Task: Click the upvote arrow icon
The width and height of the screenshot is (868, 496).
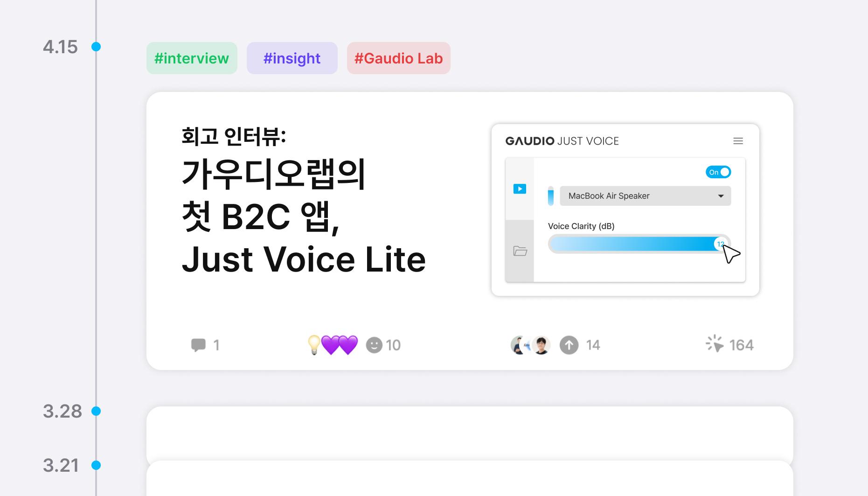Action: [569, 345]
